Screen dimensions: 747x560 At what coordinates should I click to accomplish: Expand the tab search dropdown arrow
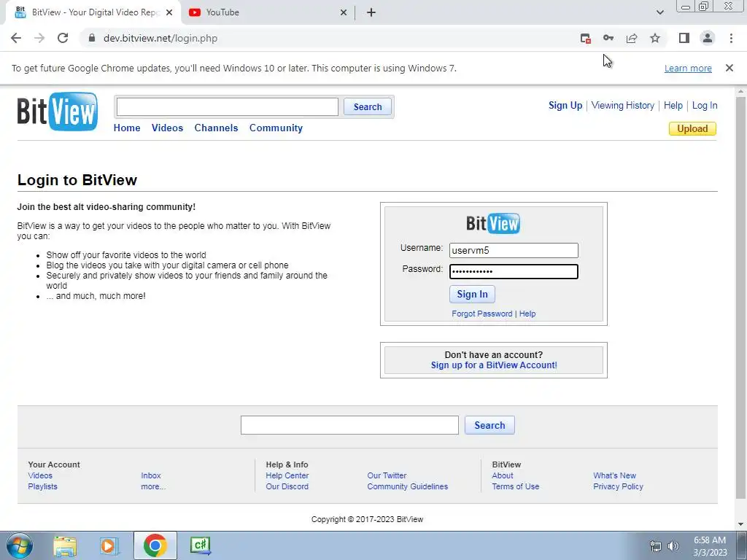click(659, 12)
